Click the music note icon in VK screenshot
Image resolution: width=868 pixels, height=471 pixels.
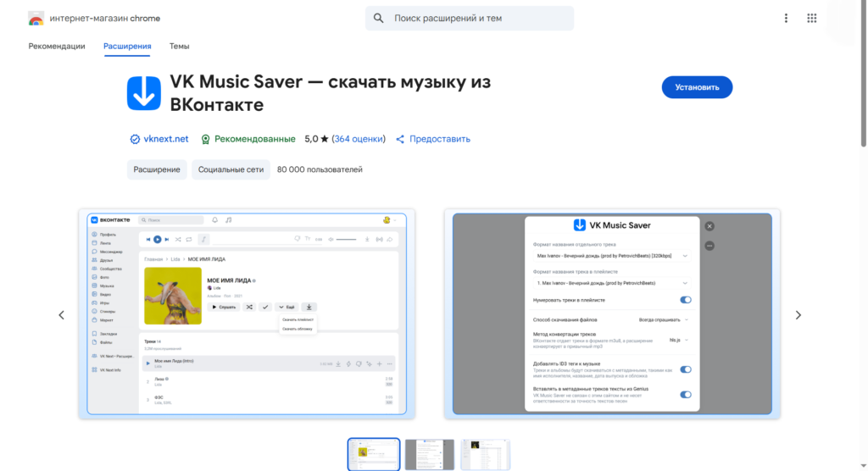pos(229,220)
